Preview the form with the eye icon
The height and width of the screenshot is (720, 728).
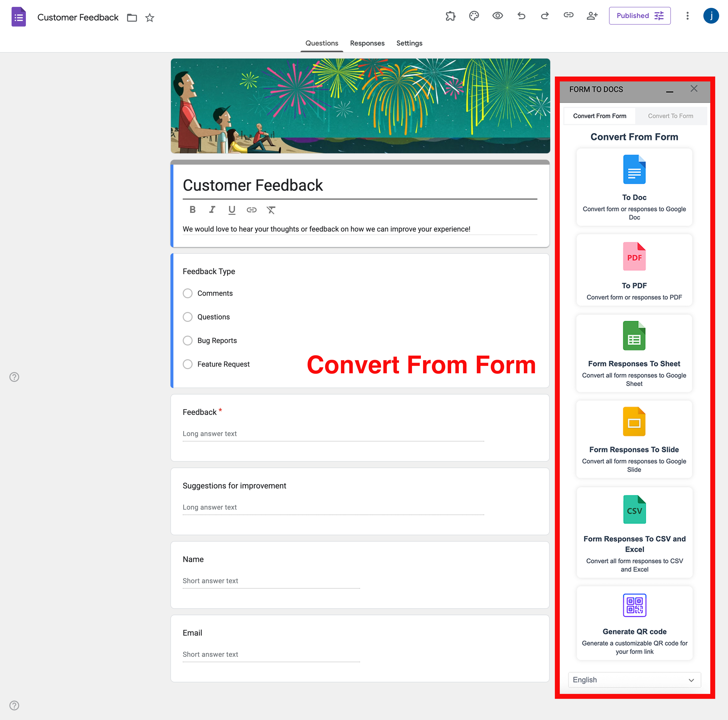pos(498,16)
